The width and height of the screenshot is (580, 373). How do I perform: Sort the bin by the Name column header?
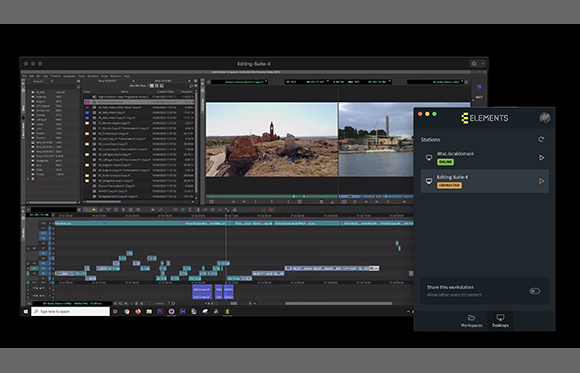pyautogui.click(x=125, y=92)
